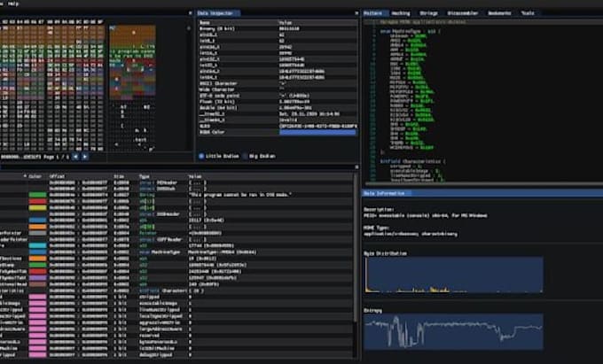Click the pink swatch on the executableImage row
The image size is (603, 364).
[37, 303]
